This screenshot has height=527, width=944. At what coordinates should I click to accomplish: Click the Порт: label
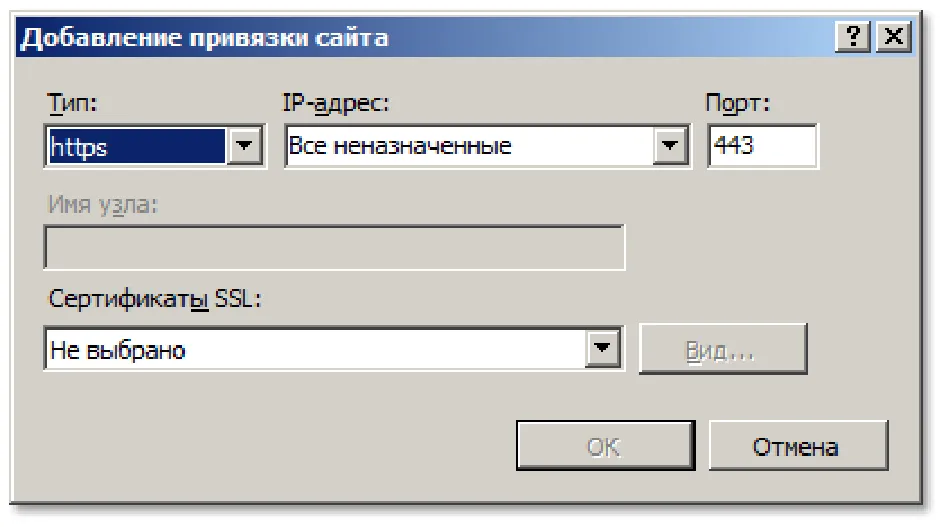[x=738, y=104]
